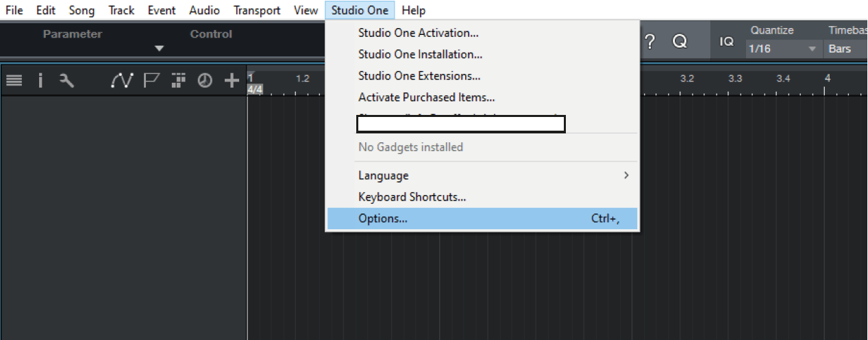
Task: Click bar 4 on the timeline ruler
Action: click(x=828, y=78)
